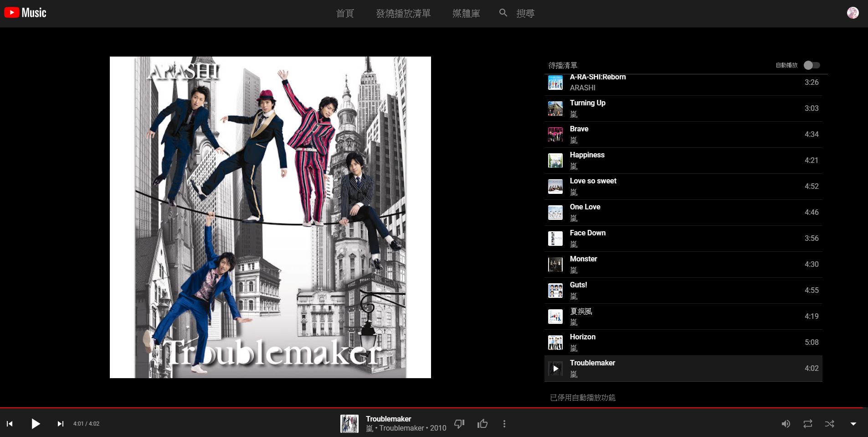This screenshot has height=437, width=868.
Task: Open the YouTube Music logo home link
Action: (25, 13)
